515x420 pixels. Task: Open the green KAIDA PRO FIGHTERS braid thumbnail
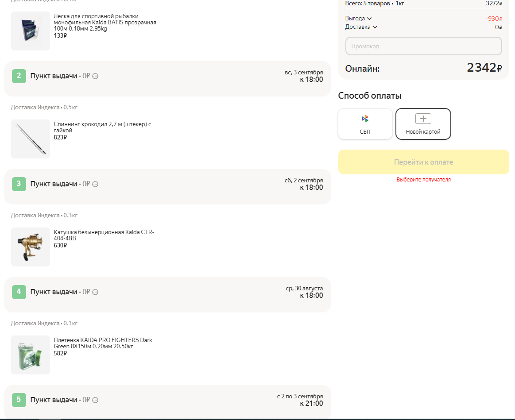click(31, 355)
